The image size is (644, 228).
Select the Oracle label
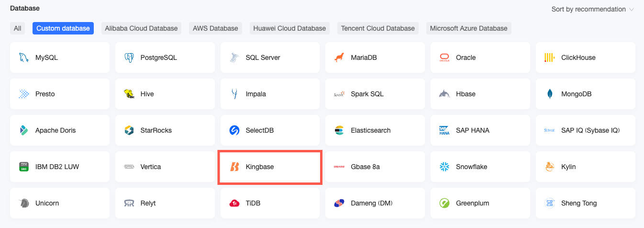(466, 57)
